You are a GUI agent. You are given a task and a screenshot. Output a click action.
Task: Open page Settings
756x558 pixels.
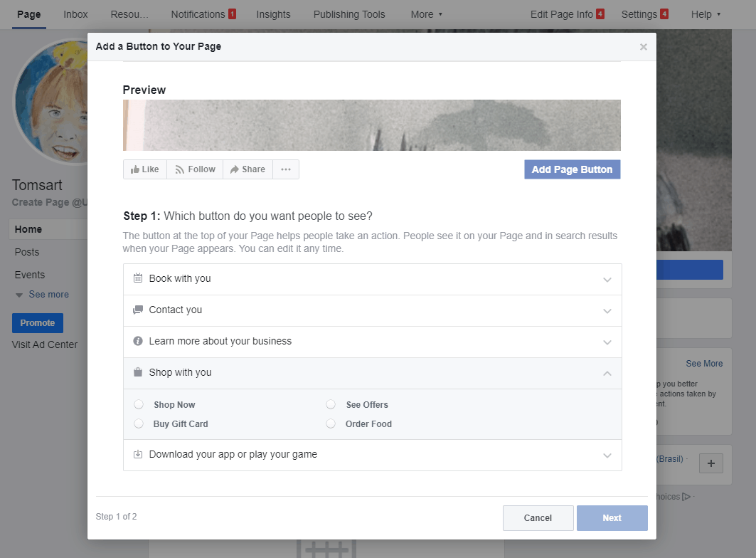tap(644, 14)
